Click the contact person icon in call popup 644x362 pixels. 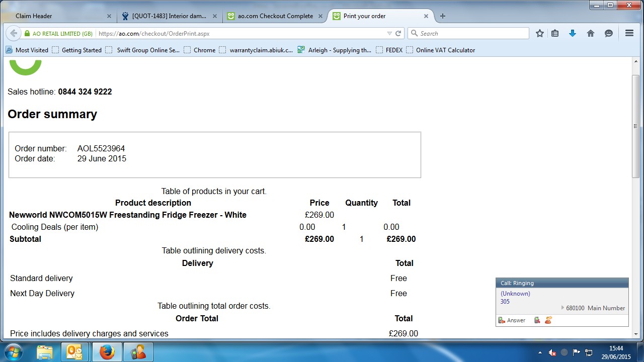pyautogui.click(x=548, y=320)
